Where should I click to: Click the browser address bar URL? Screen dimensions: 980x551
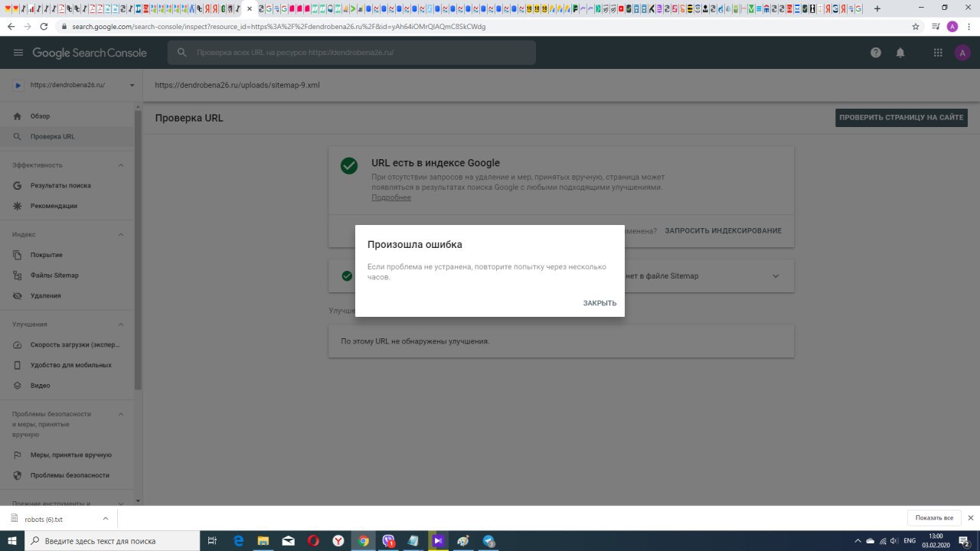point(278,26)
